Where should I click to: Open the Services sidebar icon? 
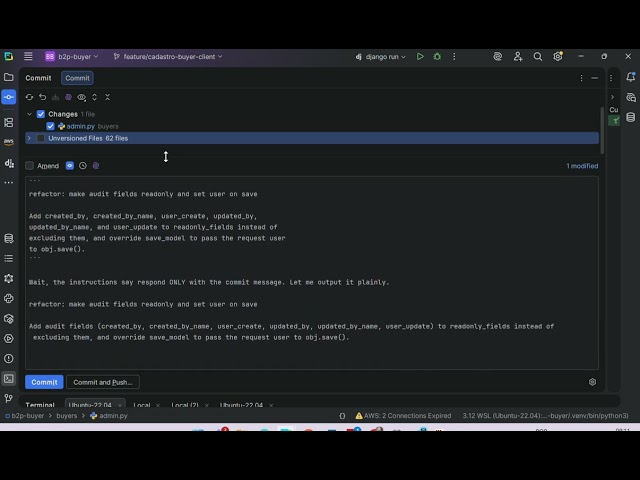point(9,338)
